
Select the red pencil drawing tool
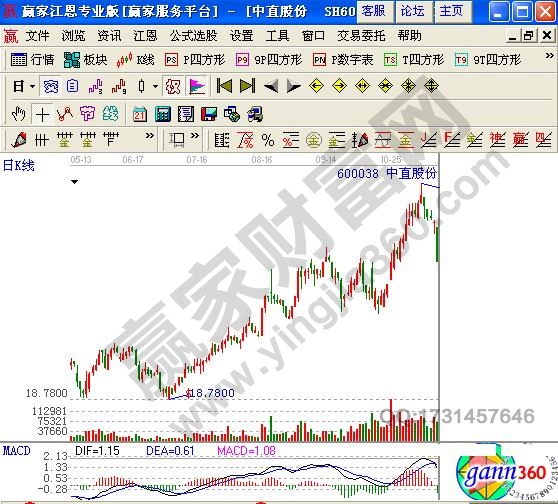coord(19,140)
